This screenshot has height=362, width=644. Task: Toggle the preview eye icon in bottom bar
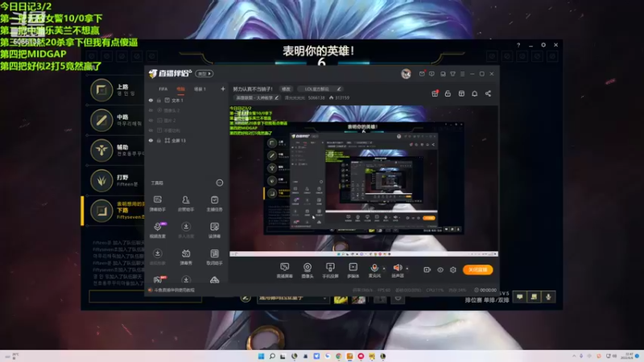[x=440, y=269]
